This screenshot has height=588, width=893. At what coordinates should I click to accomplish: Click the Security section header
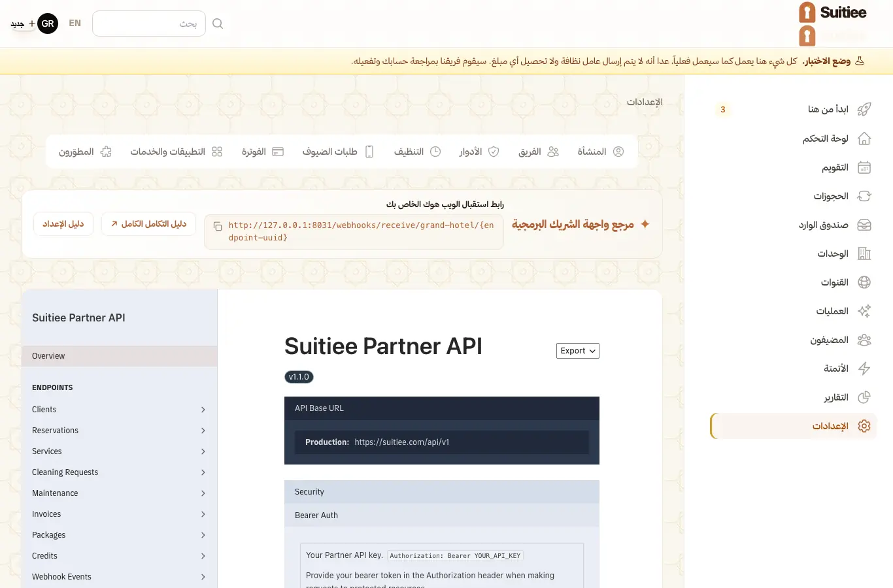click(442, 492)
